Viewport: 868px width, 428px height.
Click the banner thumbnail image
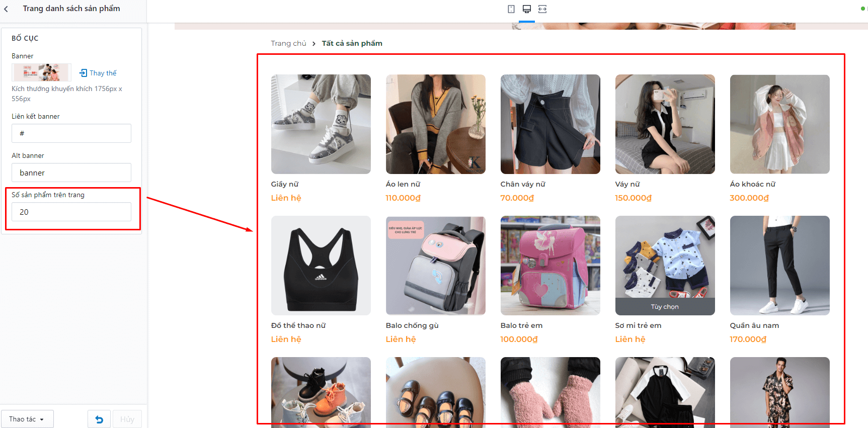[x=41, y=72]
